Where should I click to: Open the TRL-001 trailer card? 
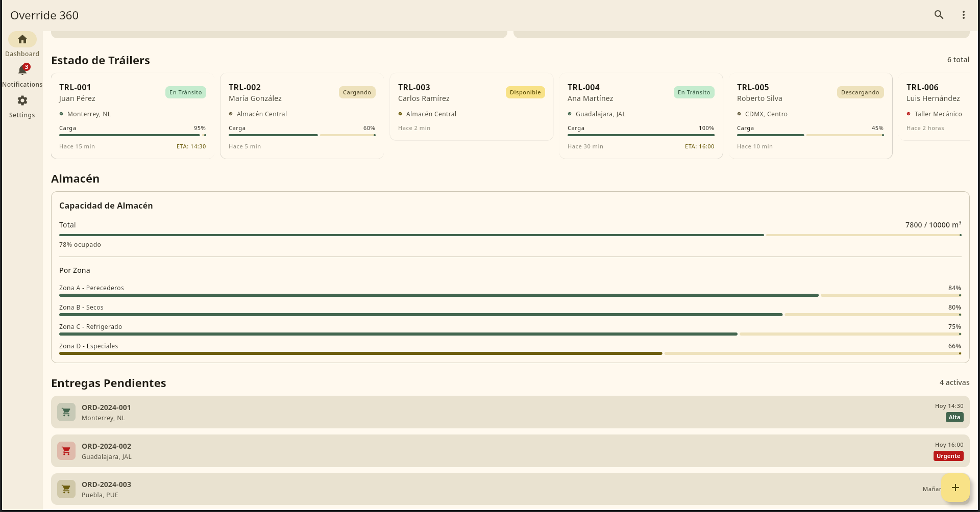click(132, 116)
